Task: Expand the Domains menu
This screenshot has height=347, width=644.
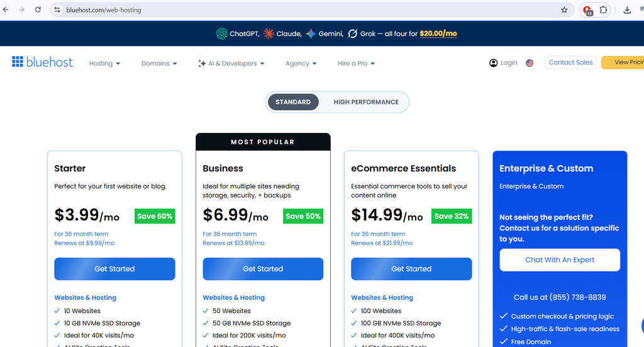Action: pos(159,64)
